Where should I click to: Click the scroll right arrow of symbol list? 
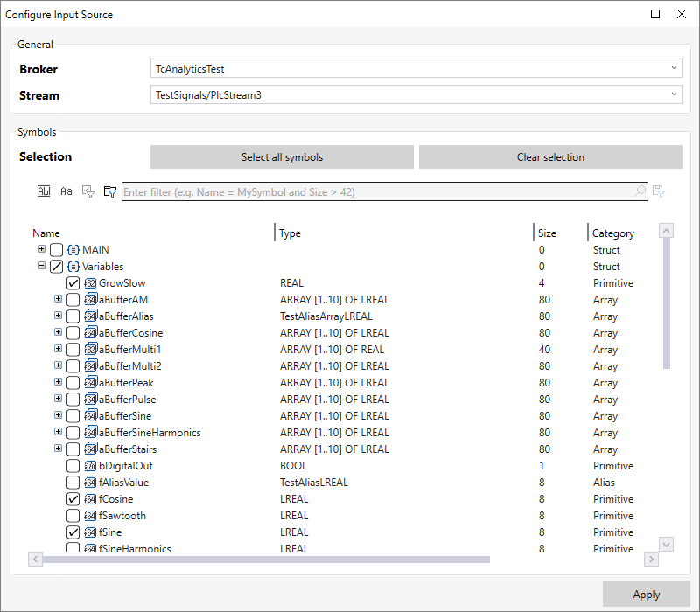click(x=651, y=559)
